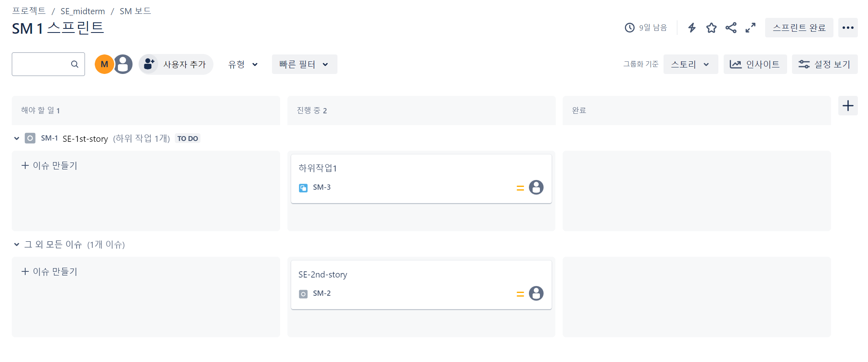The image size is (868, 362).
Task: Open the 유형 type dropdown
Action: click(243, 64)
